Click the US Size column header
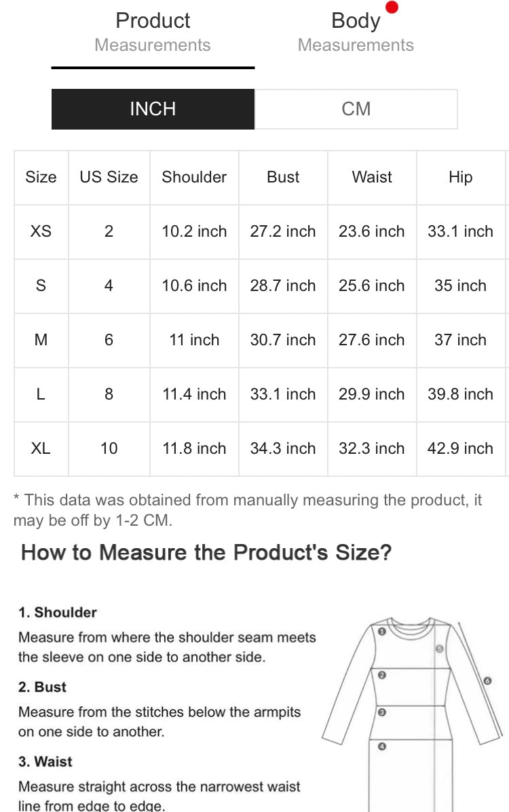509x812 pixels. [109, 177]
